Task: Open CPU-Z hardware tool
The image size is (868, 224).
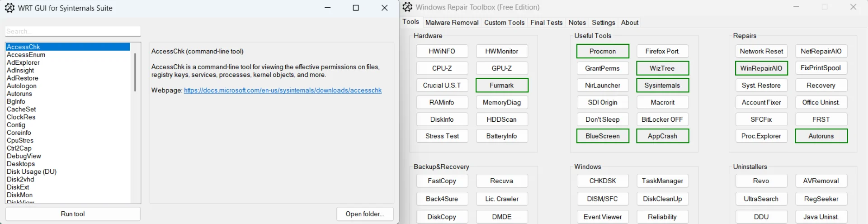Action: click(x=442, y=68)
